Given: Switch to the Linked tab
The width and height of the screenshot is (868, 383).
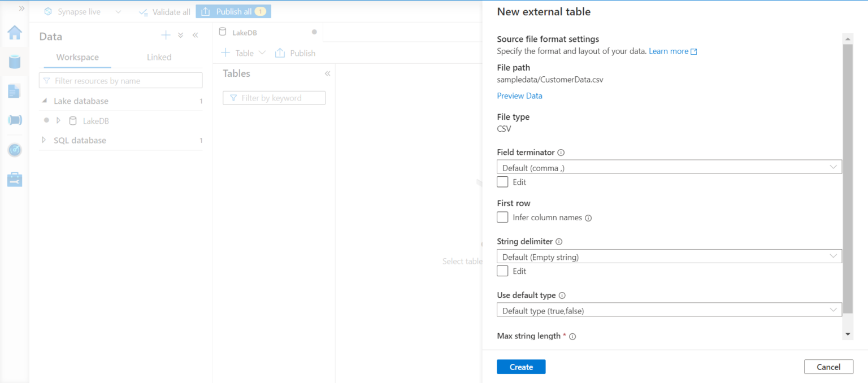Looking at the screenshot, I should point(159,57).
